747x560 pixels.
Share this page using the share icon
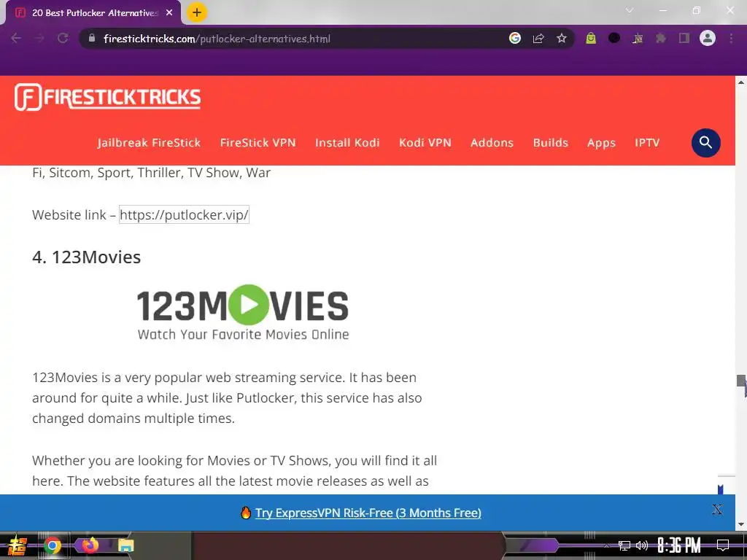click(538, 38)
